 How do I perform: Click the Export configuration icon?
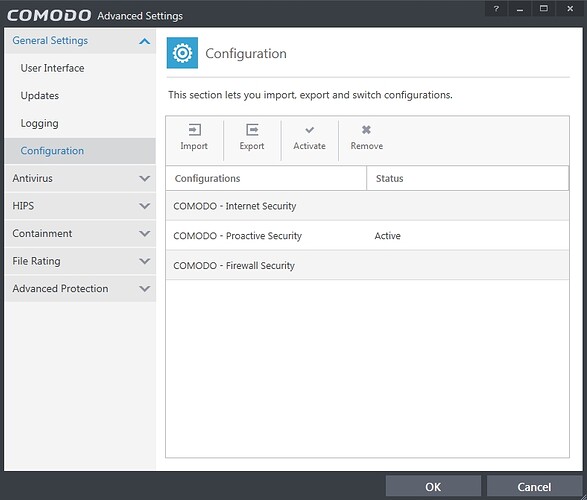coord(252,130)
